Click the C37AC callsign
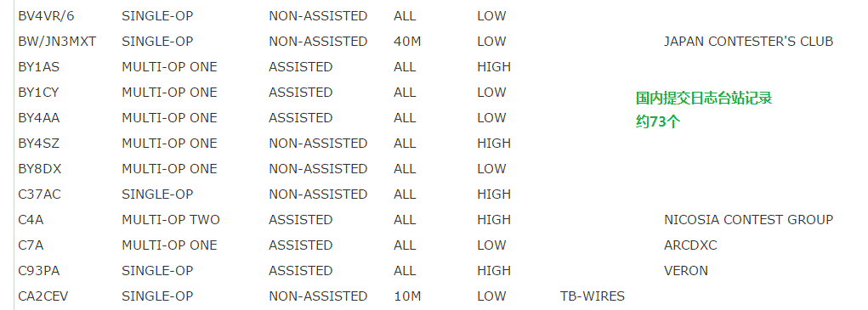Image resolution: width=868 pixels, height=310 pixels. (39, 194)
